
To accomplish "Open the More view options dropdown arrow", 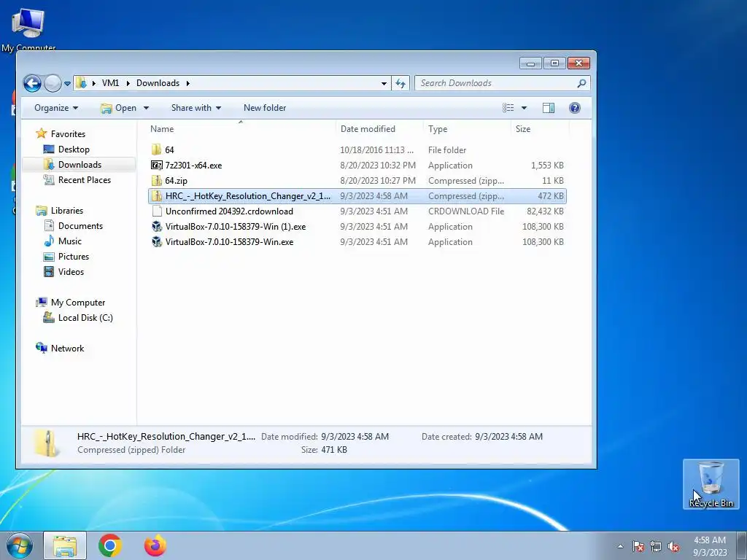I will pos(524,108).
